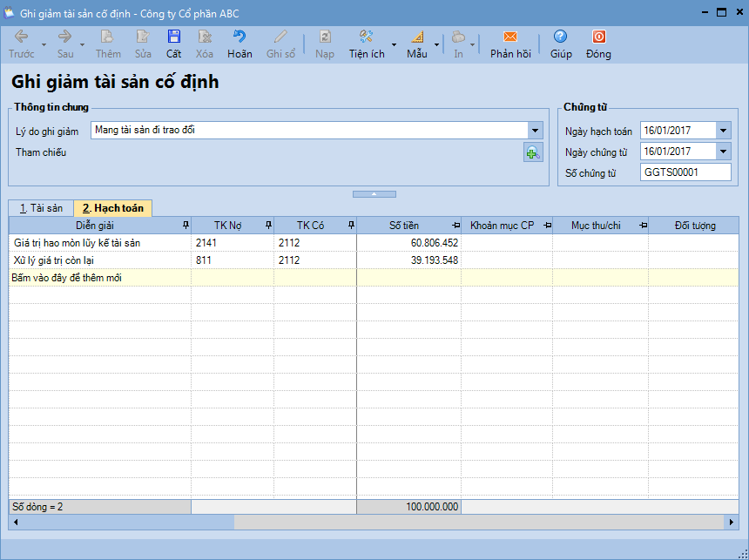Open the Ngày chứng từ date dropdown
The width and height of the screenshot is (749, 560).
pos(724,152)
